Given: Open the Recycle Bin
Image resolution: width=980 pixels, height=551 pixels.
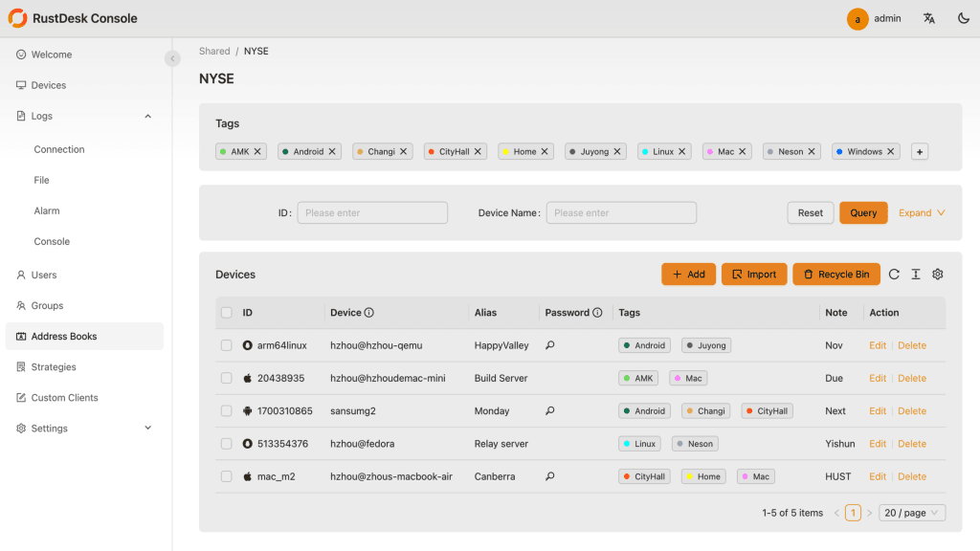Looking at the screenshot, I should click(x=836, y=275).
